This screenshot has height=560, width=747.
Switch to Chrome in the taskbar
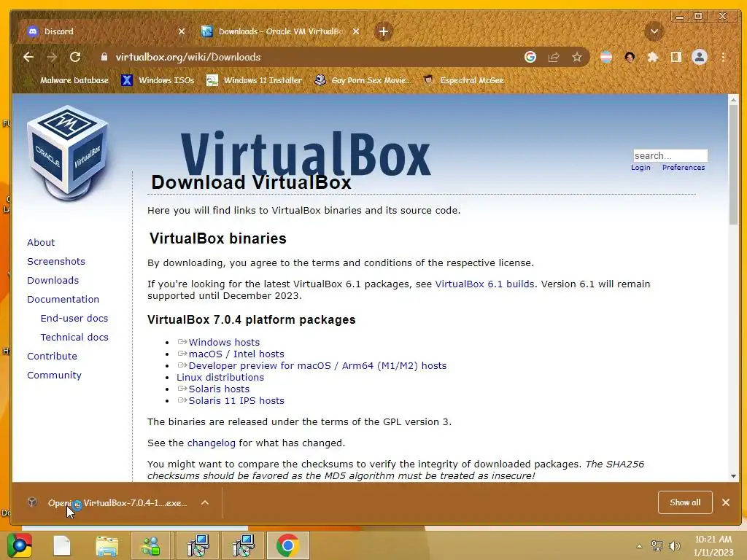tap(287, 545)
